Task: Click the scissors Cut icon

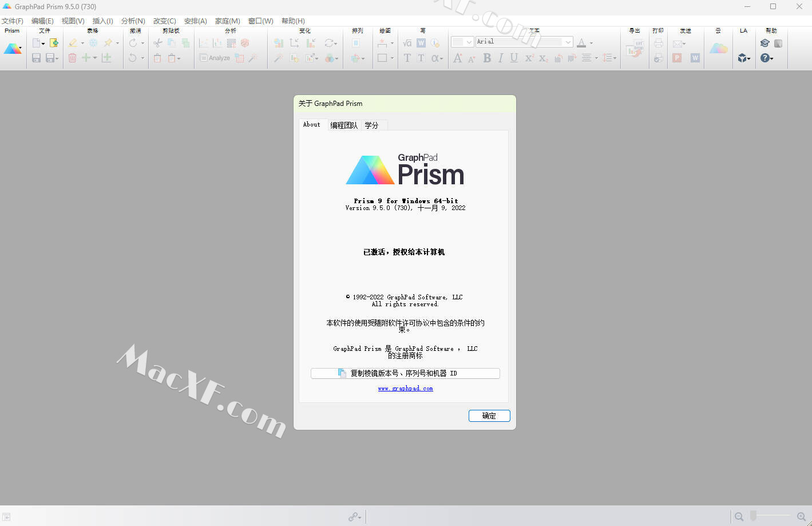Action: [x=157, y=43]
